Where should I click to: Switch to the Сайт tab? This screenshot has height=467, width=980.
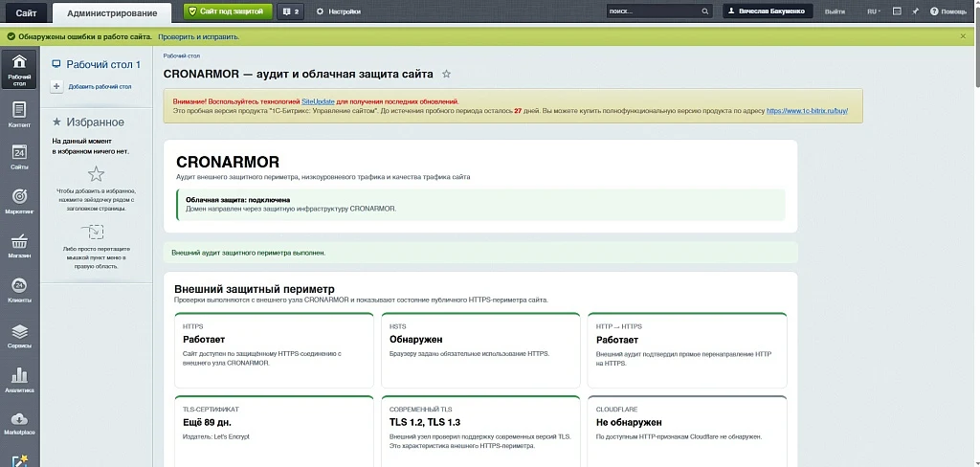[x=26, y=11]
